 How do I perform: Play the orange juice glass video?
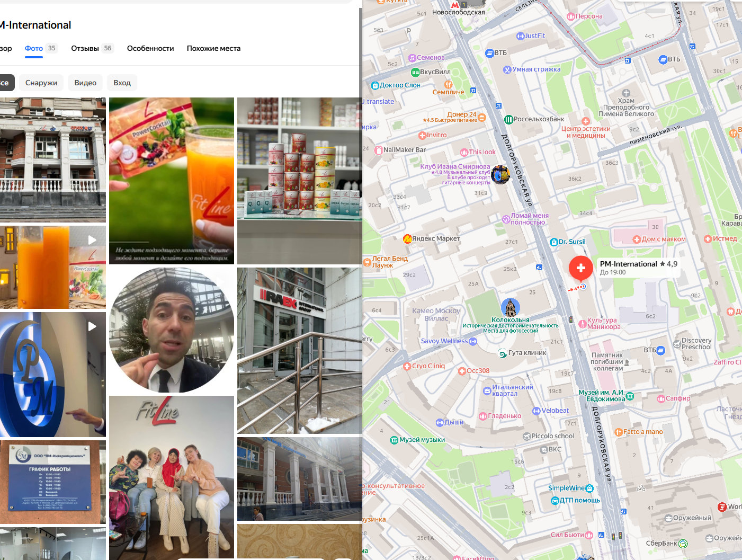tap(53, 268)
